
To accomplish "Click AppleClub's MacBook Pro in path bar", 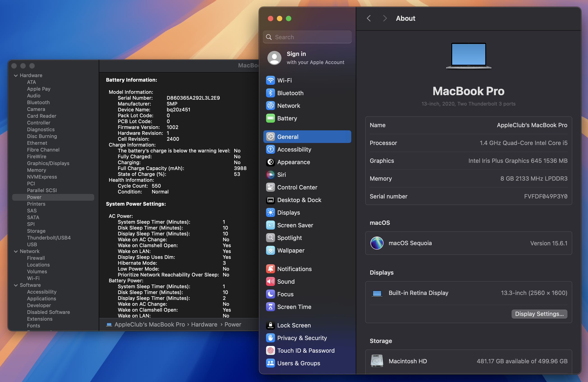I will [x=149, y=324].
